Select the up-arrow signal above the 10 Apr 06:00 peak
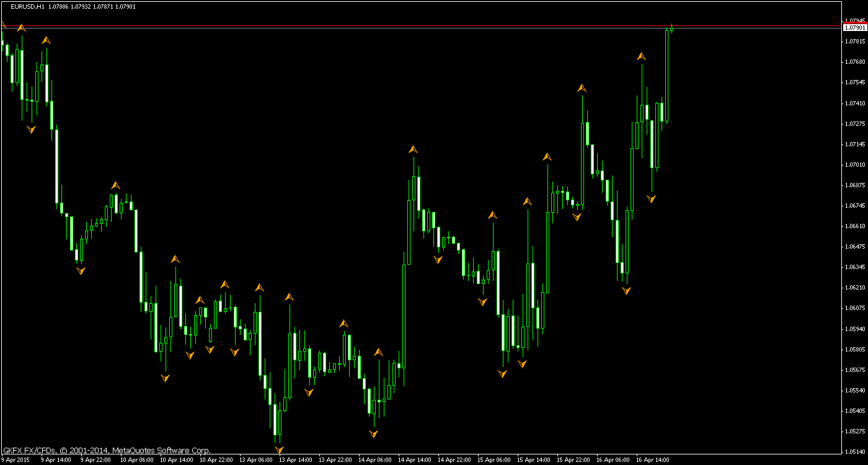 point(115,184)
